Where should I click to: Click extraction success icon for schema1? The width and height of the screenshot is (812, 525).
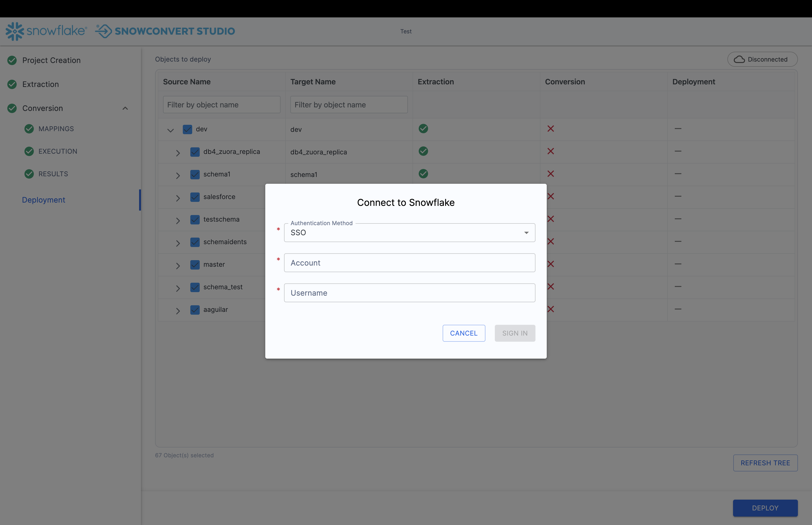(423, 173)
